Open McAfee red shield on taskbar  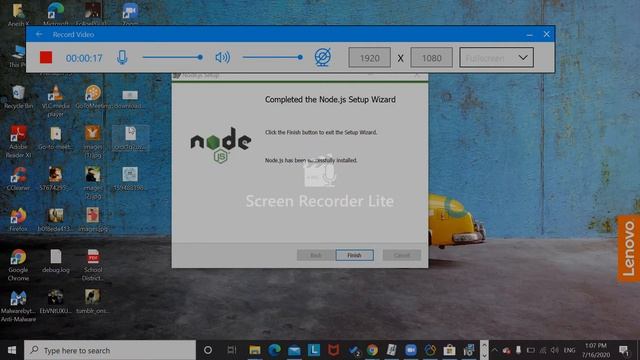click(x=333, y=350)
